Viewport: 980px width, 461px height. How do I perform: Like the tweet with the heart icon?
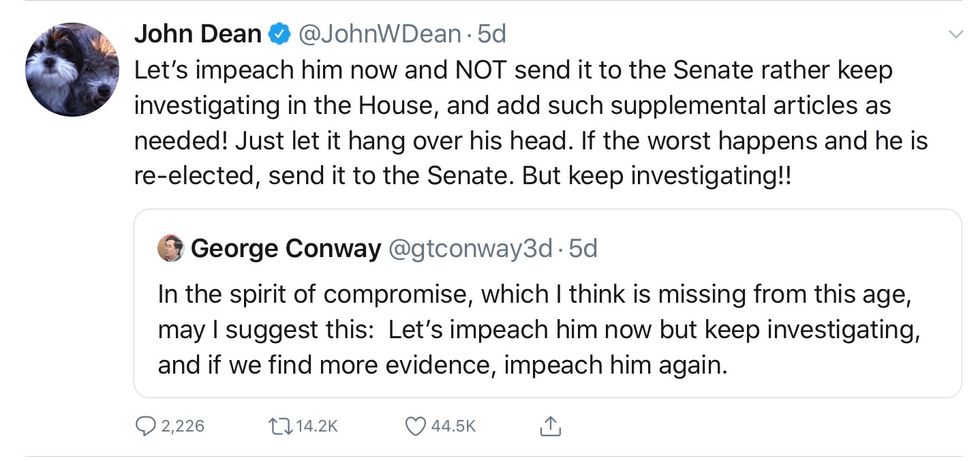(416, 426)
